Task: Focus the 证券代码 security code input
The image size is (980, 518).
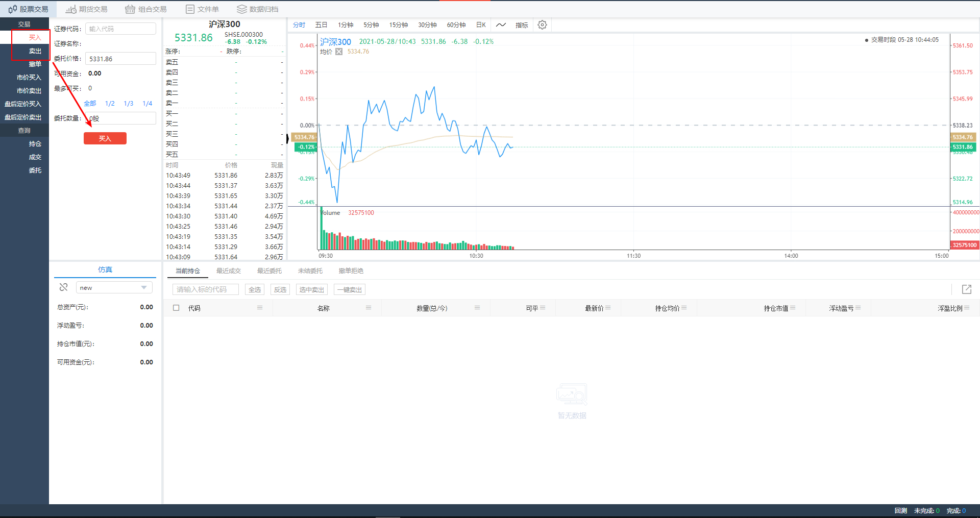Action: [x=120, y=29]
